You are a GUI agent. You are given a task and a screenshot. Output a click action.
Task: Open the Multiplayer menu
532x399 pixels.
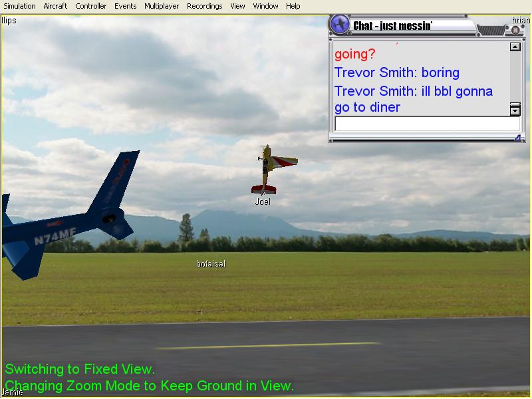pyautogui.click(x=162, y=6)
